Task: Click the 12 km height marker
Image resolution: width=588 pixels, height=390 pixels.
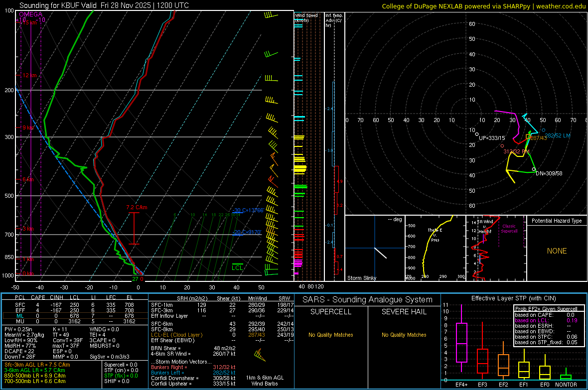Action: [x=30, y=75]
